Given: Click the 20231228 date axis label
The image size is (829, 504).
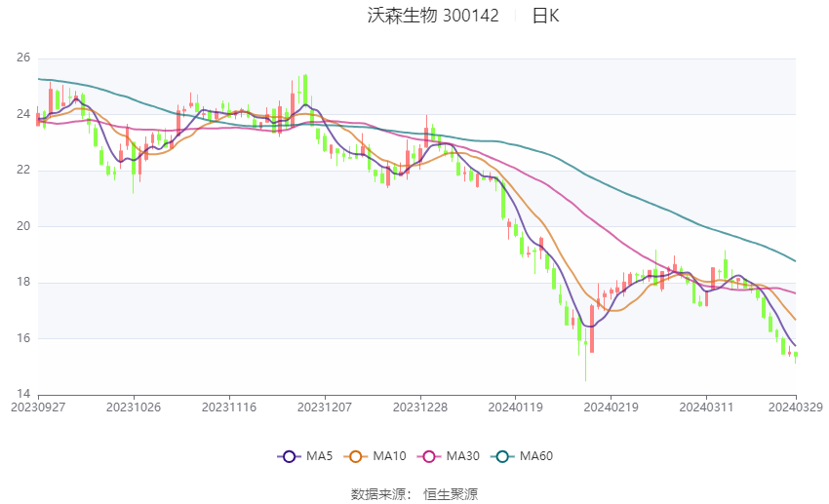Looking at the screenshot, I should point(420,407).
